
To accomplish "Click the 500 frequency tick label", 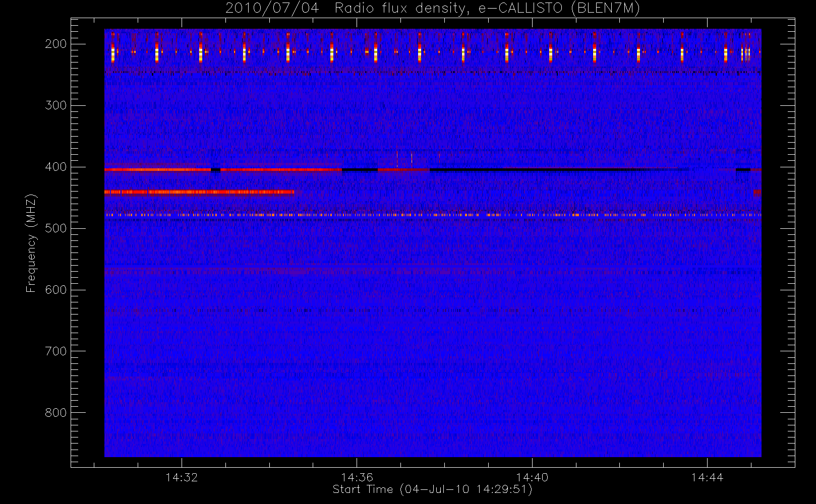I will (x=55, y=228).
